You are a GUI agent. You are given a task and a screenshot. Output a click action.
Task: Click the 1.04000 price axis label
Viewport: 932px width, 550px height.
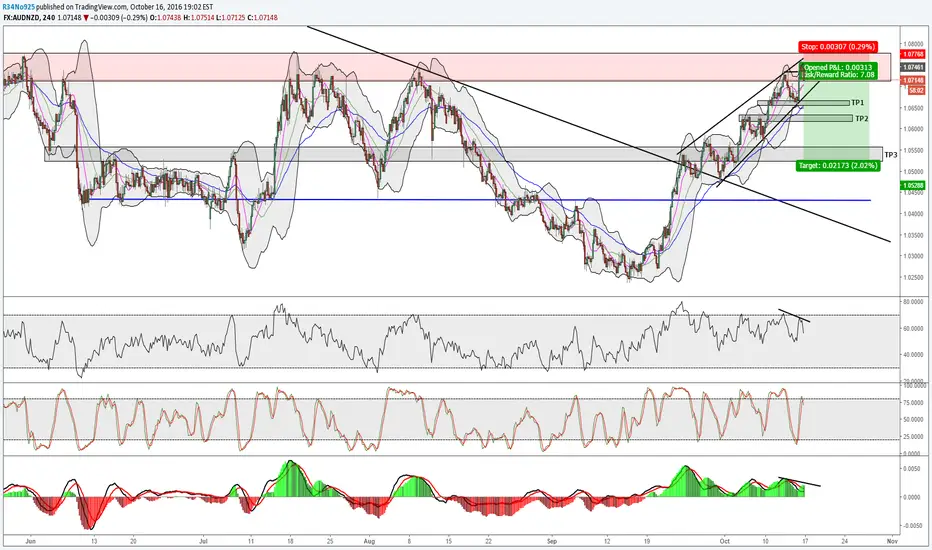[x=914, y=214]
